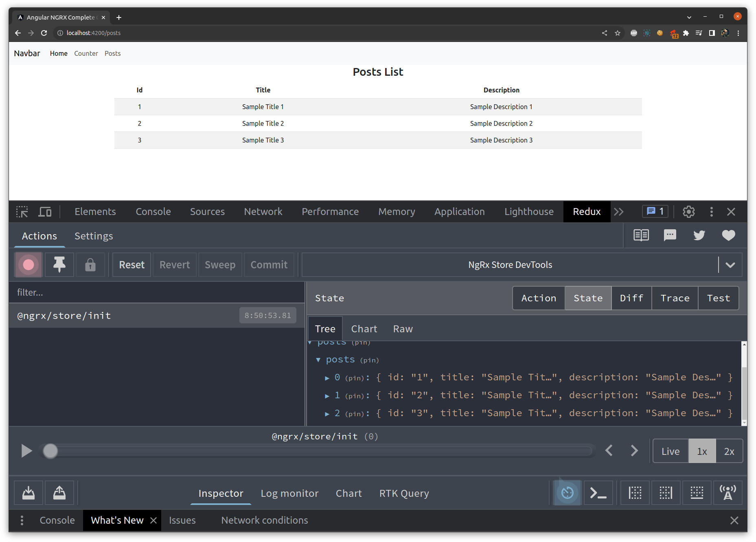Collapse the posts node in the tree
756x542 pixels.
[319, 360]
